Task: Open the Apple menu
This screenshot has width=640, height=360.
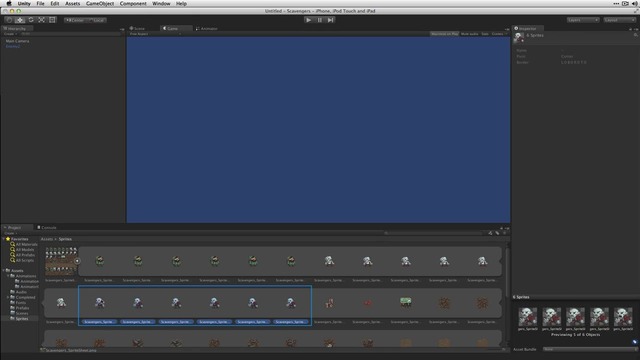Action: tap(9, 3)
